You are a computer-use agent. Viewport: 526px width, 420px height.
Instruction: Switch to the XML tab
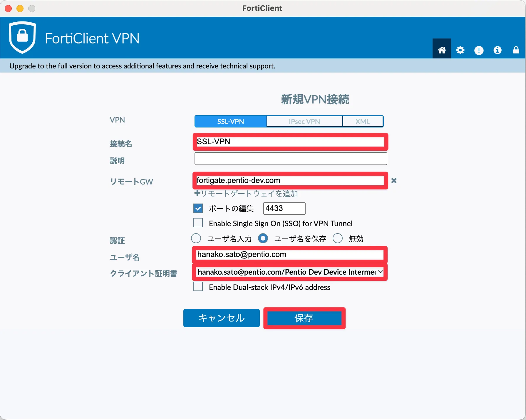[x=363, y=121]
